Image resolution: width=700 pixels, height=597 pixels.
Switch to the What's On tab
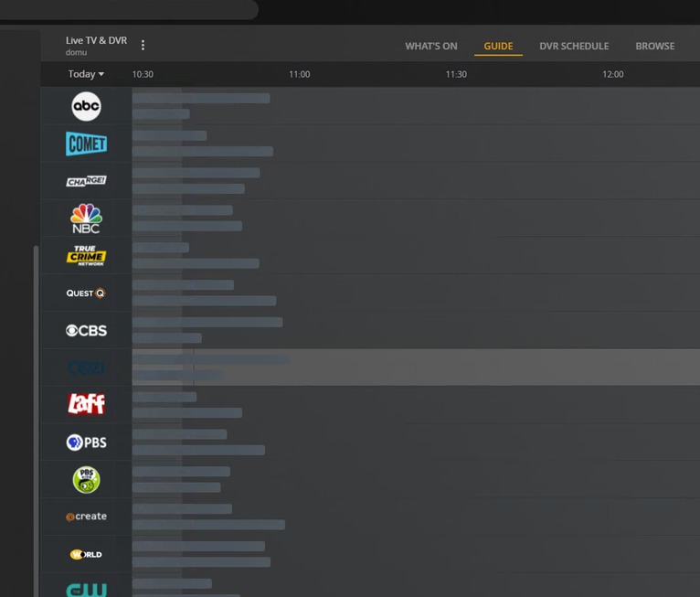coord(431,46)
